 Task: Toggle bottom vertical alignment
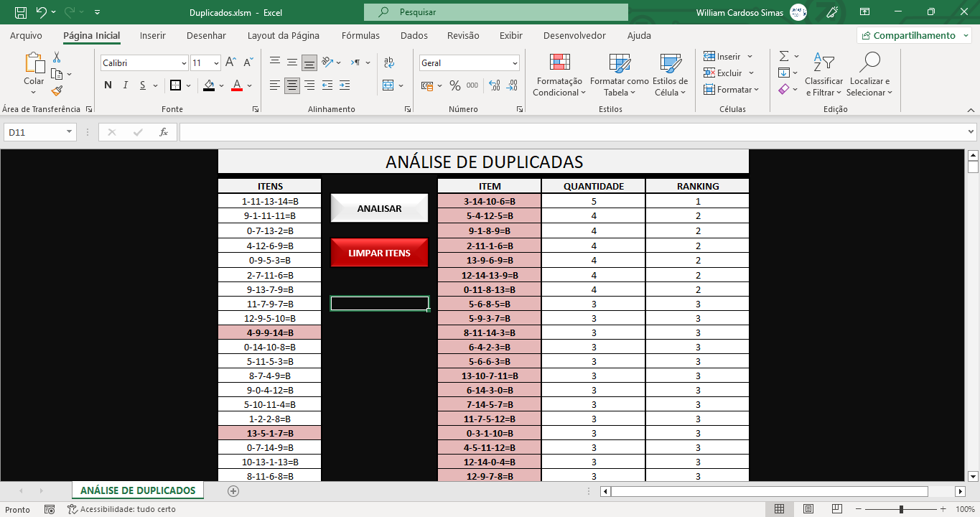click(x=309, y=62)
